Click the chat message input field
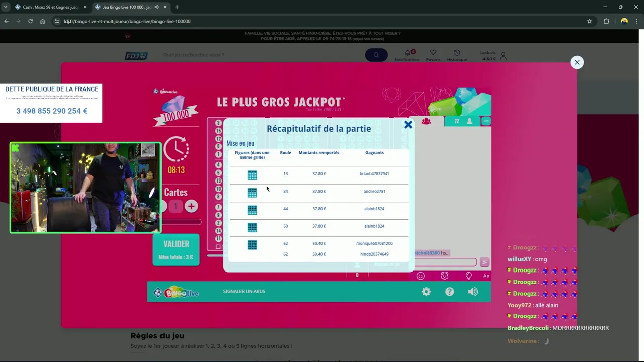Viewport: 644px width, 362px height. (445, 262)
